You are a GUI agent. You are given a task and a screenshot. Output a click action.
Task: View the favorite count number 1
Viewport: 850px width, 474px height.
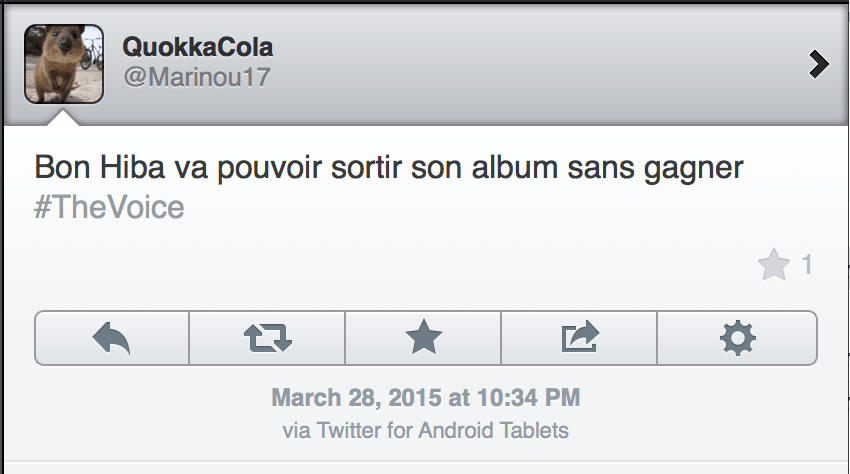pyautogui.click(x=807, y=265)
